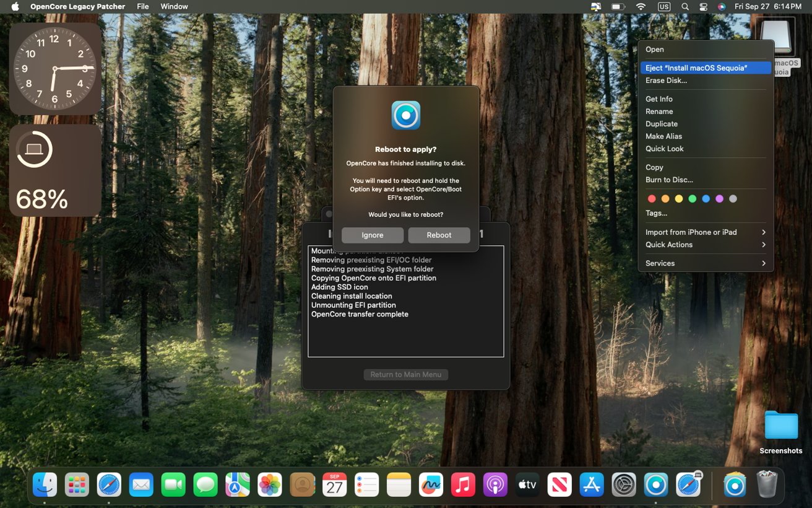Expand Import from iPhone or iPad submenu
812x508 pixels.
[706, 232]
